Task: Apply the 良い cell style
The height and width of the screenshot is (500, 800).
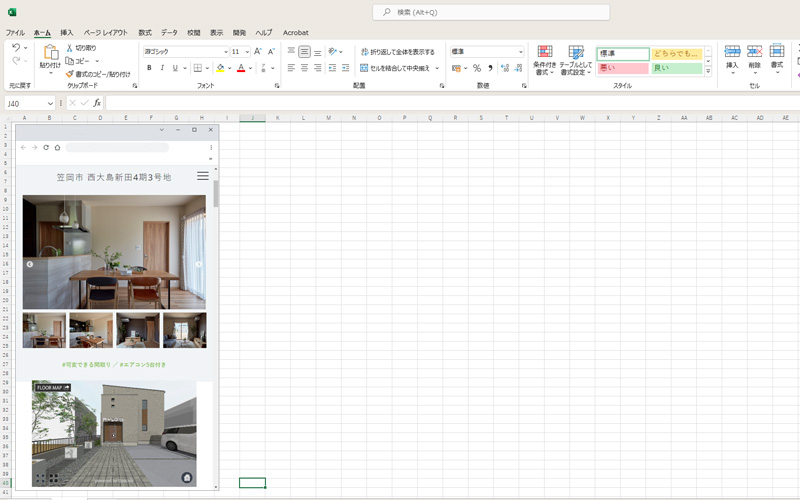Action: 676,68
